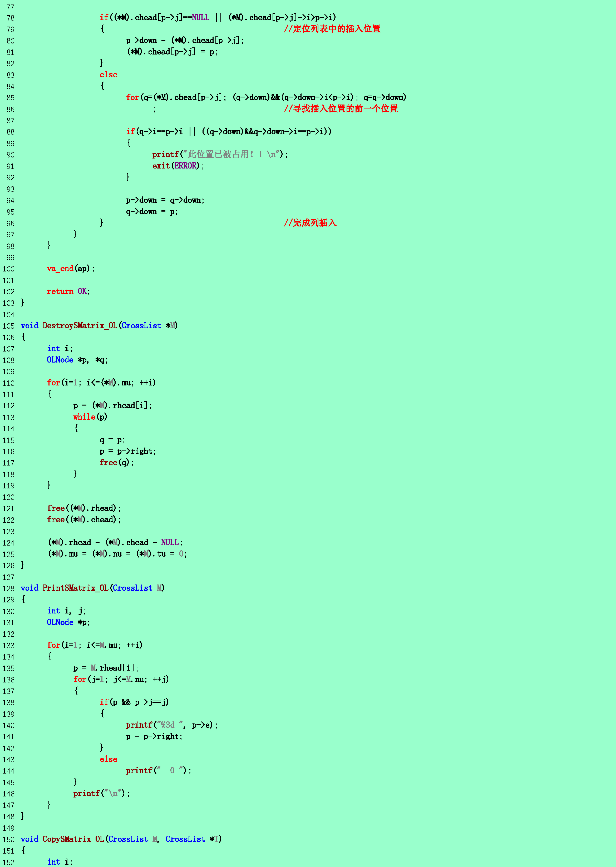Click 'p->down = q->down;' on line 94
This screenshot has width=616, height=867.
coord(165,200)
